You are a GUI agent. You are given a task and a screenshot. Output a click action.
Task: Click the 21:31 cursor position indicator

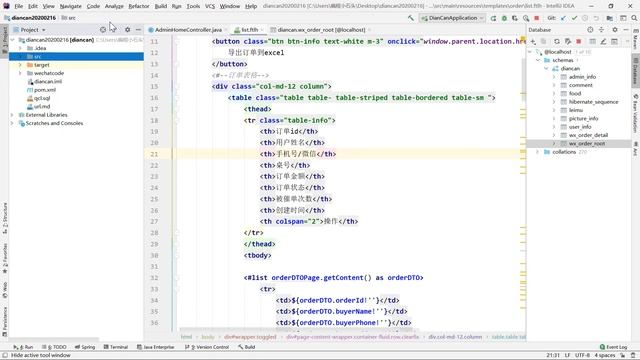click(553, 356)
